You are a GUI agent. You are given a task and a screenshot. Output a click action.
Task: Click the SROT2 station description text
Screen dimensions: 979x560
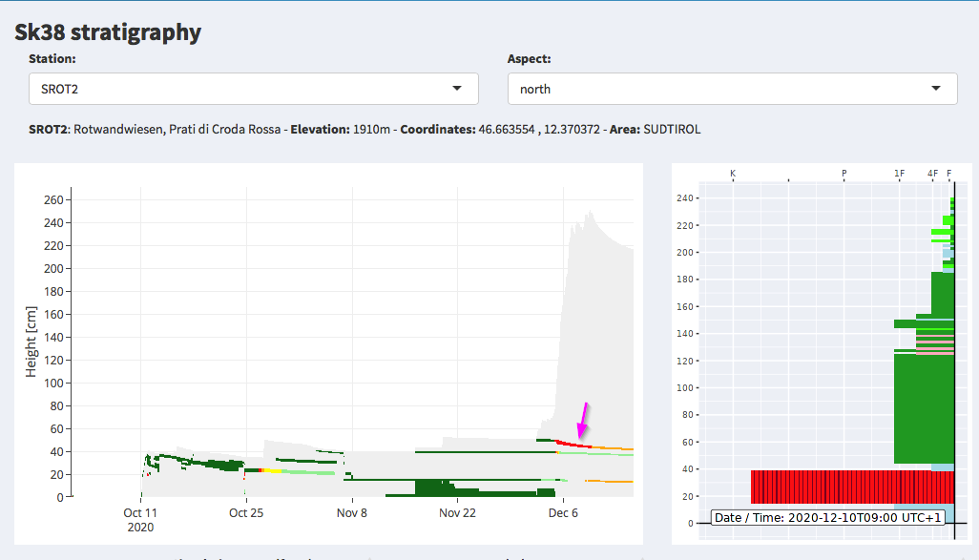(365, 129)
